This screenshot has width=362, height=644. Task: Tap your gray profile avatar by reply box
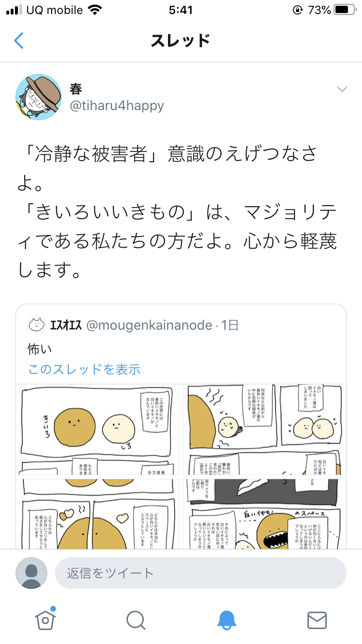(31, 573)
